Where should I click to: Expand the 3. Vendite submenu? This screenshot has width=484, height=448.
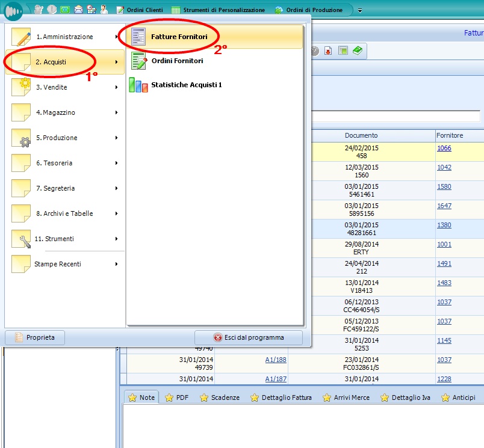click(64, 87)
